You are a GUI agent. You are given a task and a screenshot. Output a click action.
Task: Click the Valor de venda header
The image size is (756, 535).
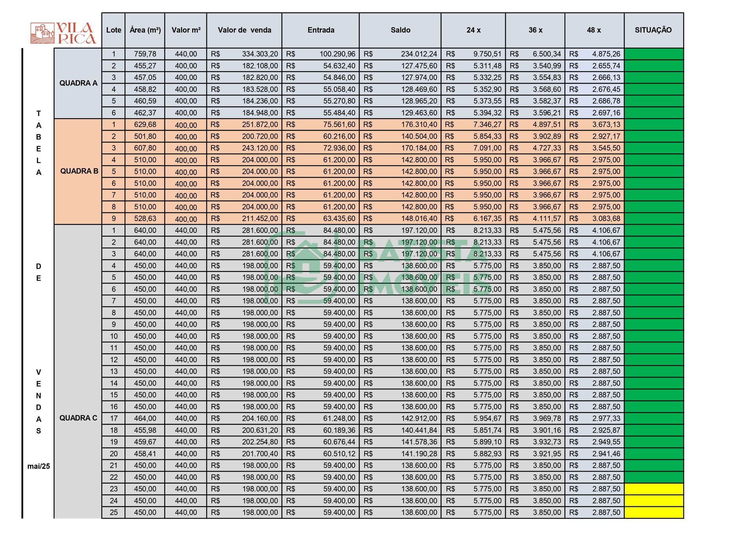point(244,30)
